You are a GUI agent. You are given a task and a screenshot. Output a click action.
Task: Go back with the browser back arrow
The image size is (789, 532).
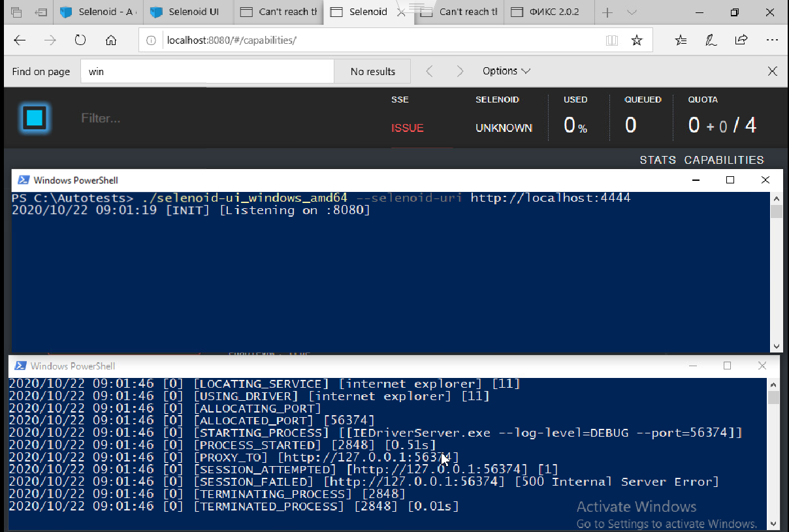20,40
